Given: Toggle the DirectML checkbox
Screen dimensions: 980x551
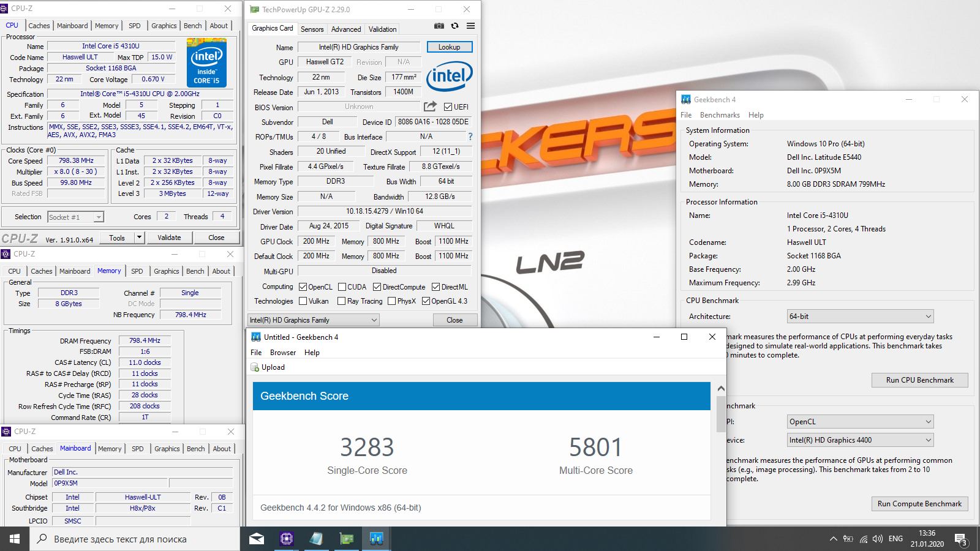Looking at the screenshot, I should [x=435, y=287].
